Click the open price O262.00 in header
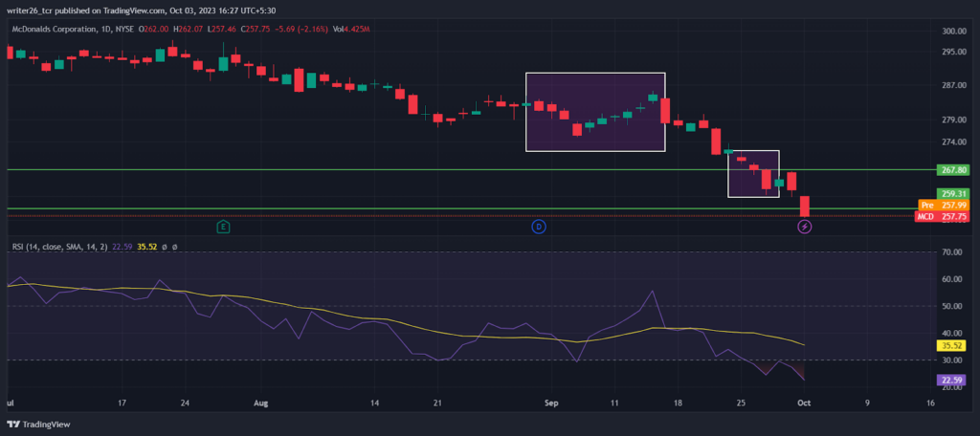Viewport: 980px width, 436px height. click(x=152, y=29)
